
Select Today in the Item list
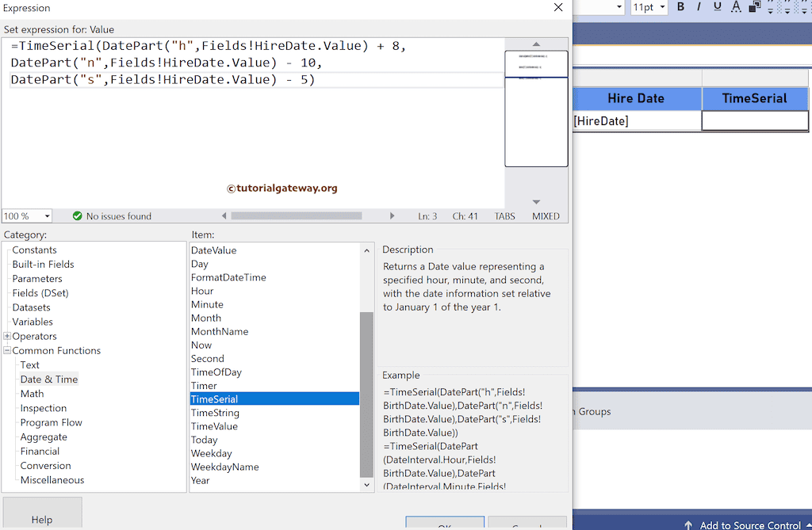click(x=204, y=440)
